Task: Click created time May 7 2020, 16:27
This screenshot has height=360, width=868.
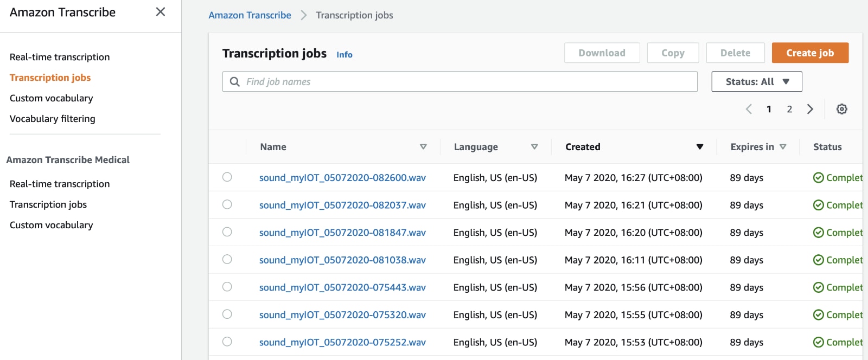Action: (633, 178)
